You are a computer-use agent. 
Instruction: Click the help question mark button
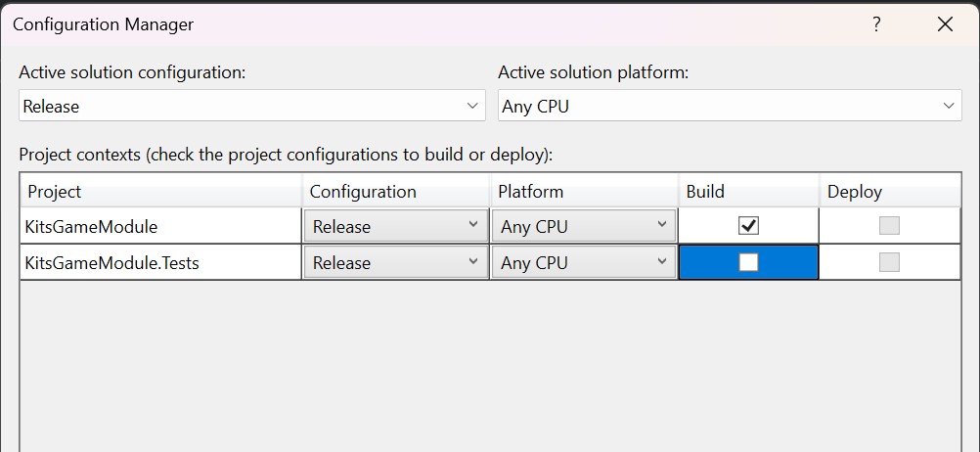[876, 24]
